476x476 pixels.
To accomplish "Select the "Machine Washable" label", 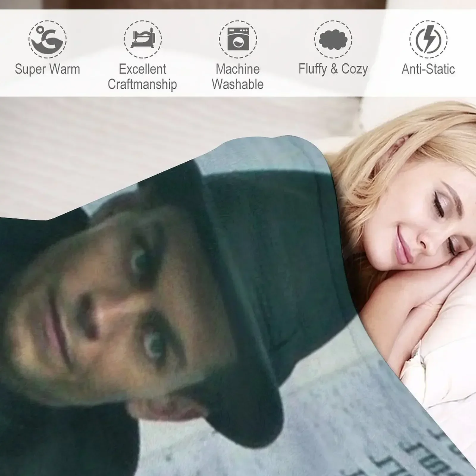I will 238,77.
